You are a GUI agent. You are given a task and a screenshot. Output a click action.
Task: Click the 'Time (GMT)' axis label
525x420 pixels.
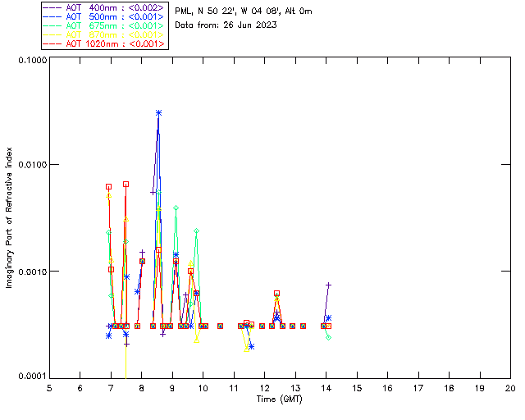(x=280, y=399)
